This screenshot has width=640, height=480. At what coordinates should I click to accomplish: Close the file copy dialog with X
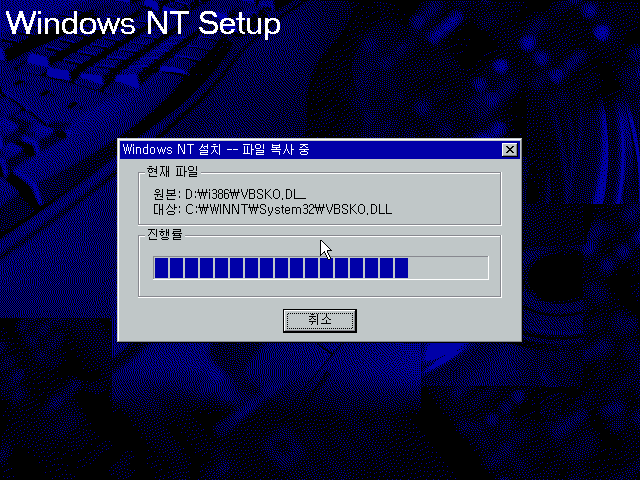tap(509, 150)
